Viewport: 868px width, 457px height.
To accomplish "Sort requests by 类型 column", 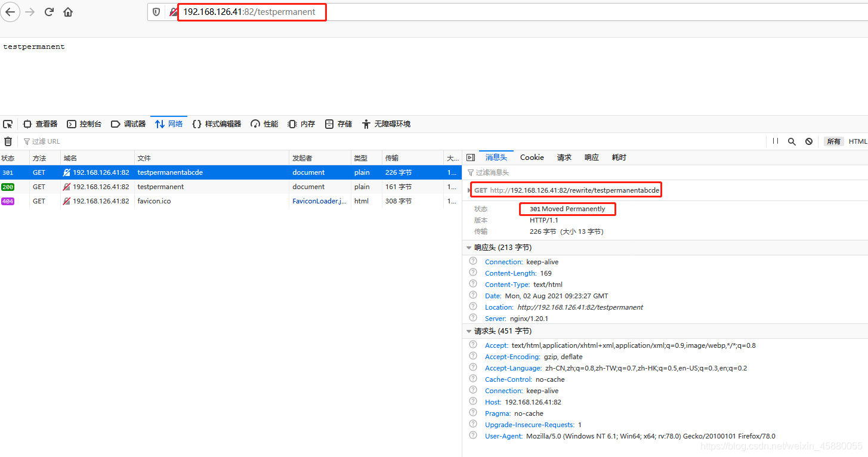I will tap(366, 158).
